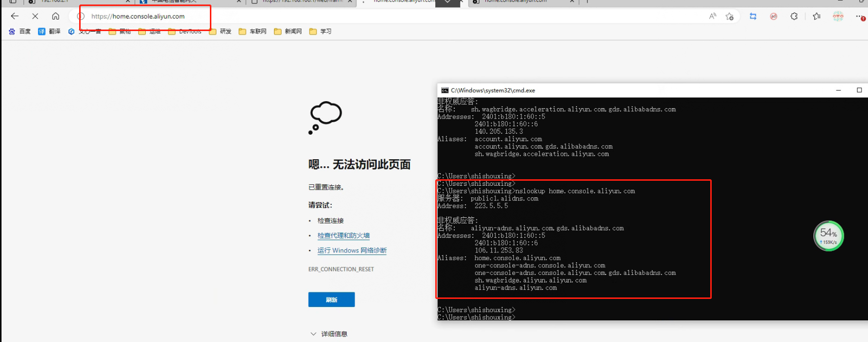The width and height of the screenshot is (868, 342).
Task: Expand the 车联网 bookmarks folder
Action: [252, 31]
